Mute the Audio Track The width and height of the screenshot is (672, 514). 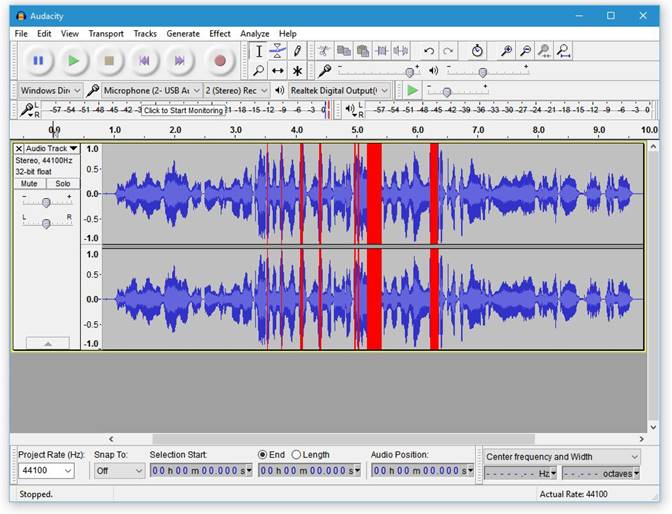(29, 183)
